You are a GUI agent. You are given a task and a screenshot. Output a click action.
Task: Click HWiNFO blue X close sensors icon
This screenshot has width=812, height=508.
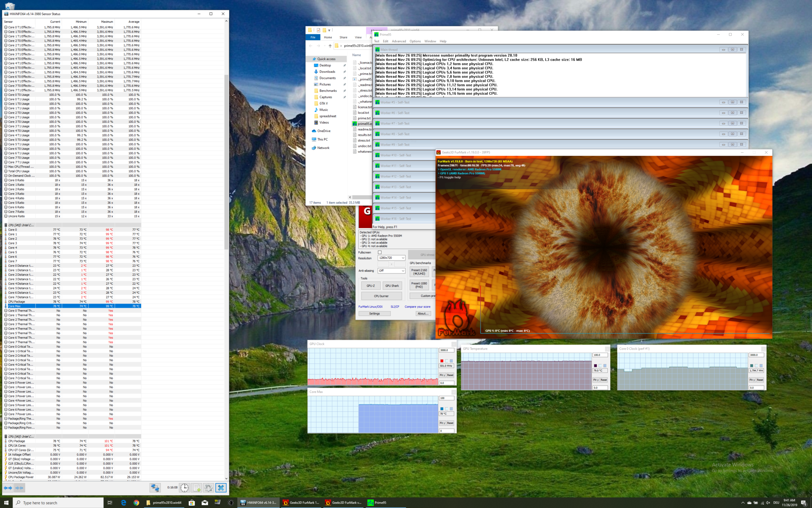pyautogui.click(x=221, y=488)
